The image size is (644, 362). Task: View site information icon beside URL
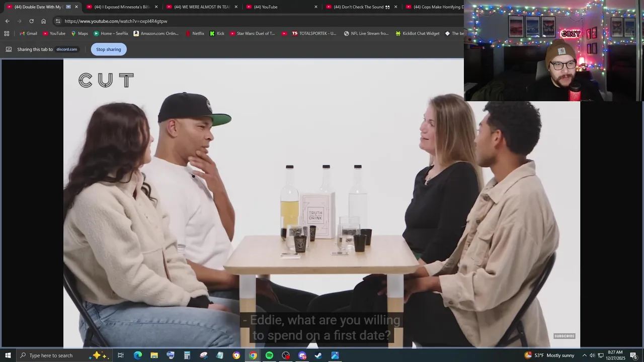click(58, 21)
